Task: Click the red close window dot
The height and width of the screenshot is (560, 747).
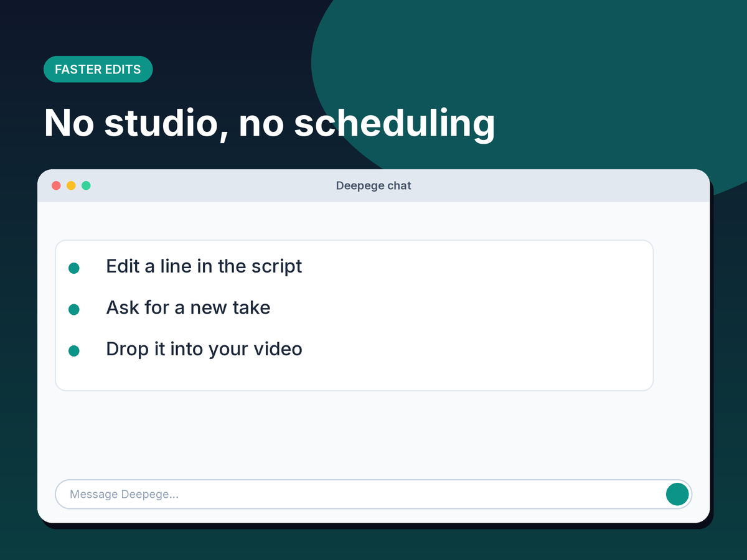Action: pyautogui.click(x=56, y=185)
